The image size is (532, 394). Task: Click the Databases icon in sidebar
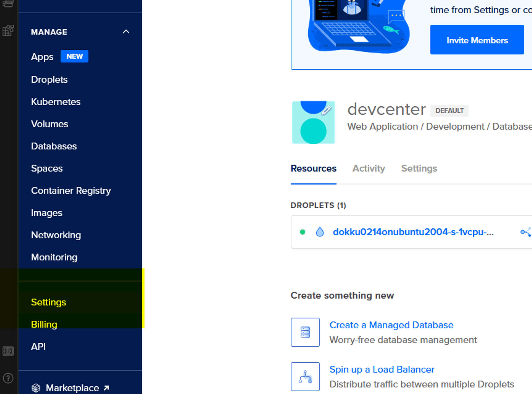click(54, 146)
